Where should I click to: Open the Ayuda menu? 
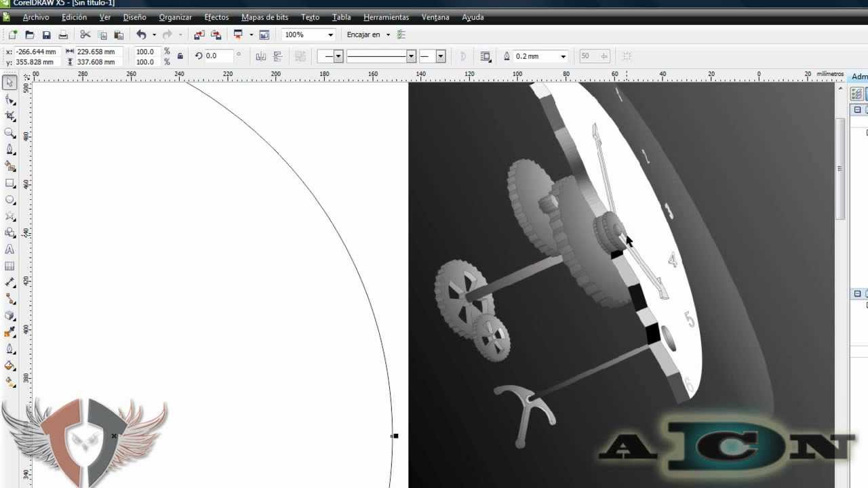click(x=473, y=17)
